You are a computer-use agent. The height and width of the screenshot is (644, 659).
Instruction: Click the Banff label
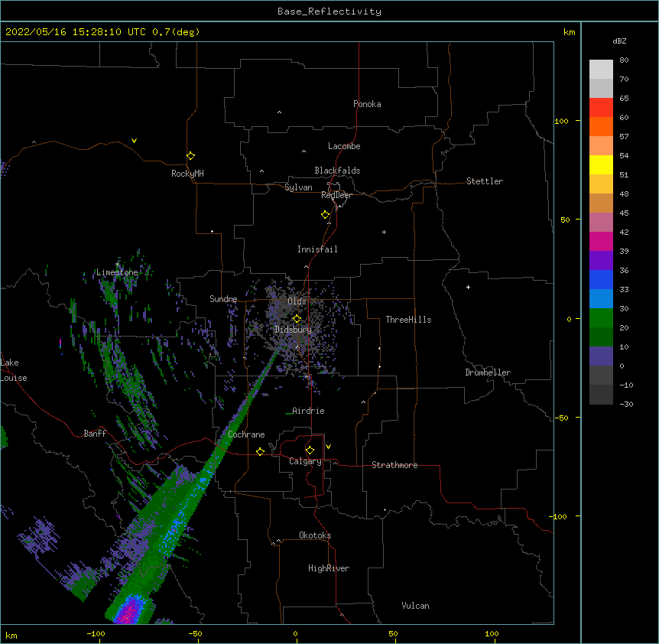95,434
